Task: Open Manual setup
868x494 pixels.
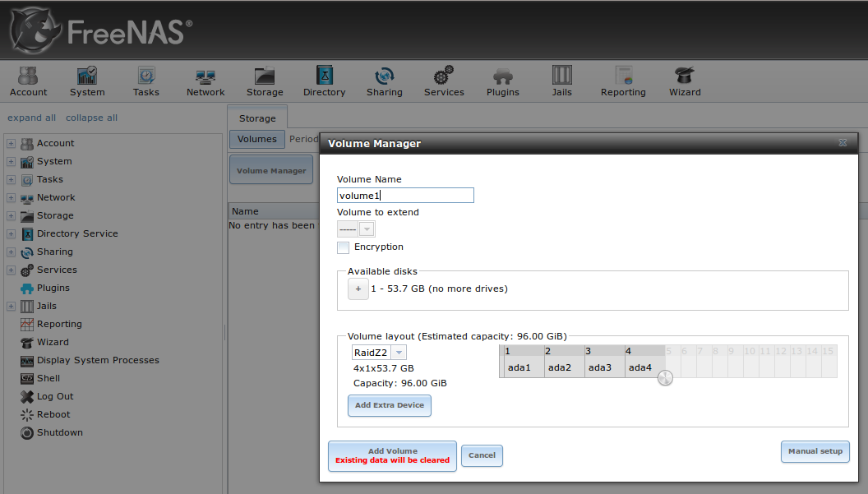Action: [815, 451]
